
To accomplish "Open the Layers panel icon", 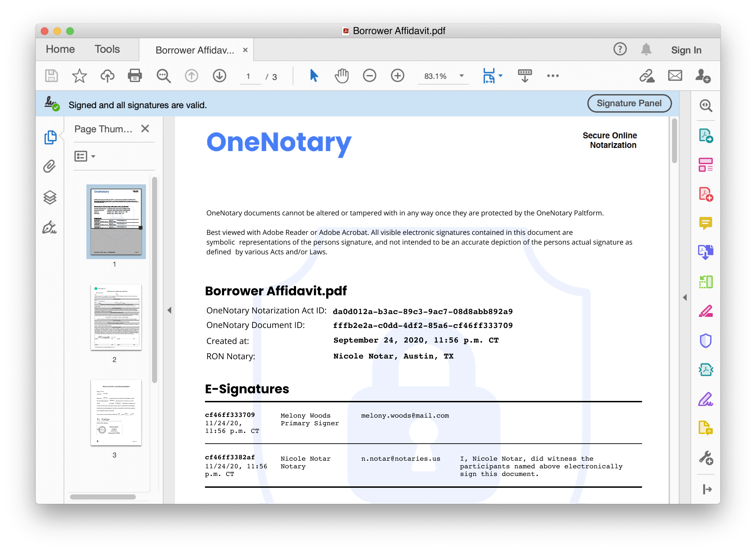I will [x=50, y=197].
